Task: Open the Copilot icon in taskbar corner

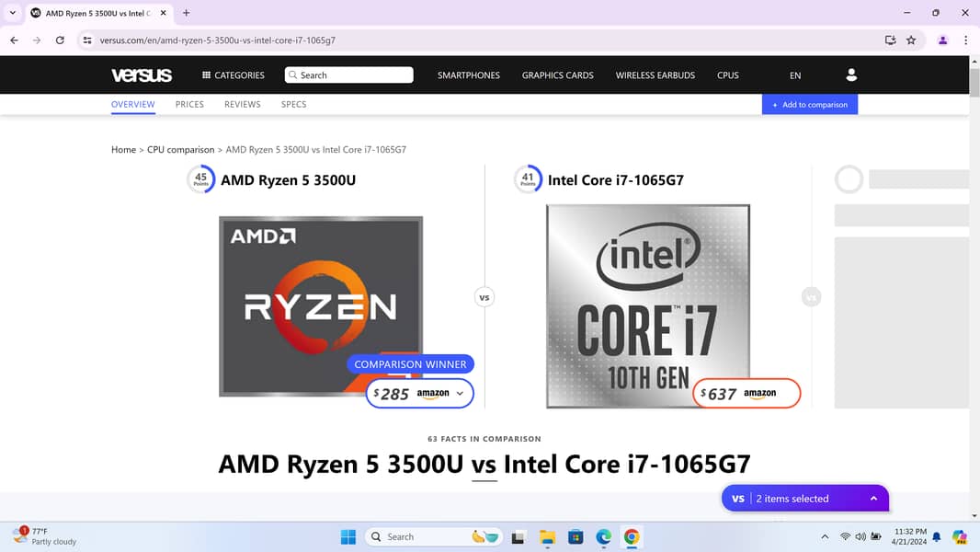Action: pos(960,536)
